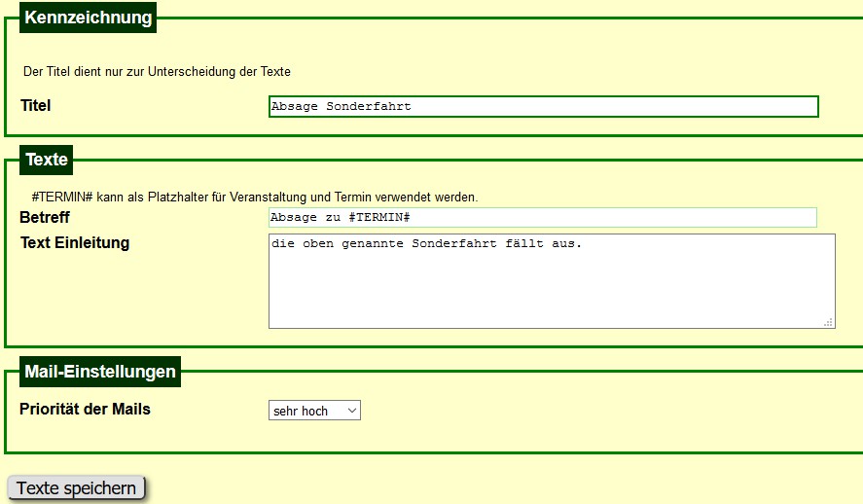Open the Priorität der Mails dropdown
The image size is (863, 504).
pyautogui.click(x=313, y=411)
